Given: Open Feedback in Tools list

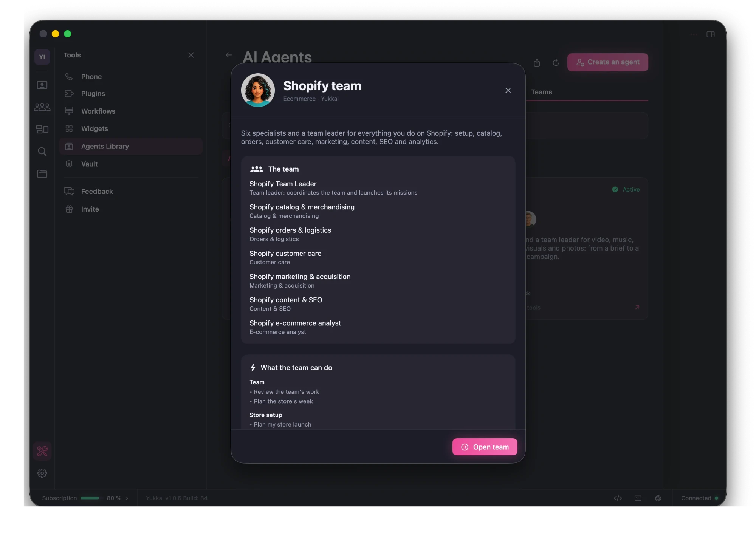Looking at the screenshot, I should tap(130, 192).
